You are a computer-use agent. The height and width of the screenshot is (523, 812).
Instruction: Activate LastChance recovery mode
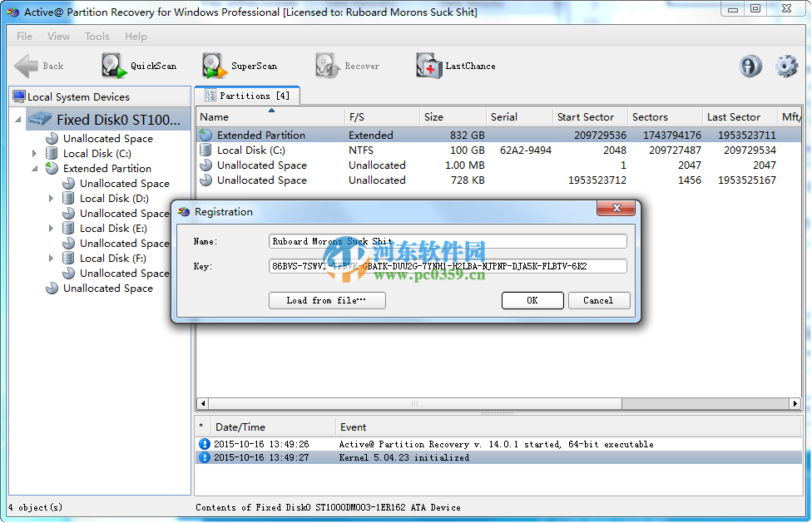point(455,65)
